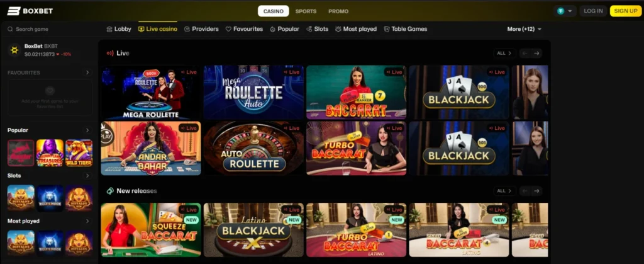Click the BXBT token coin icon
This screenshot has width=644, height=264.
pos(15,50)
